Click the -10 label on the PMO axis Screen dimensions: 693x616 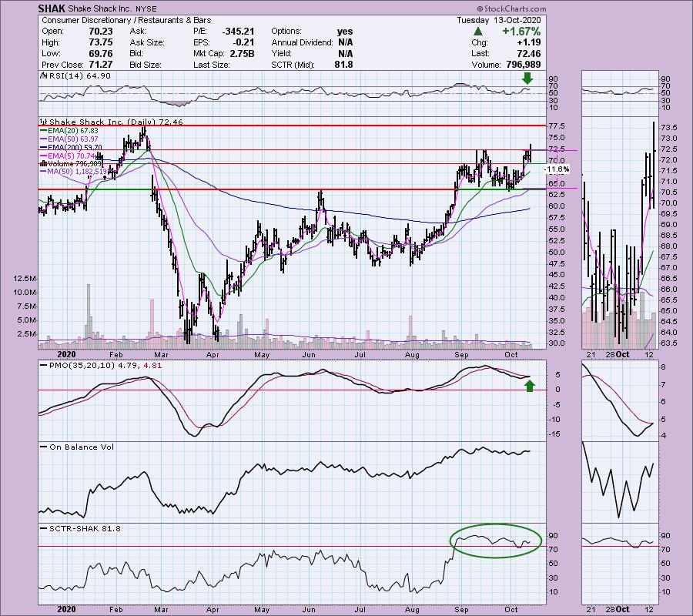point(555,420)
